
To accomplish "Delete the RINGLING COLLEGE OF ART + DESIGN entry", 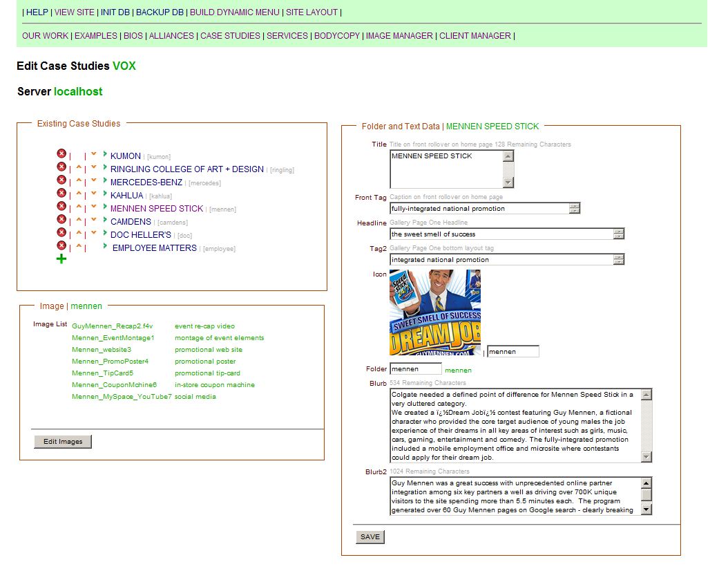I will coord(61,167).
